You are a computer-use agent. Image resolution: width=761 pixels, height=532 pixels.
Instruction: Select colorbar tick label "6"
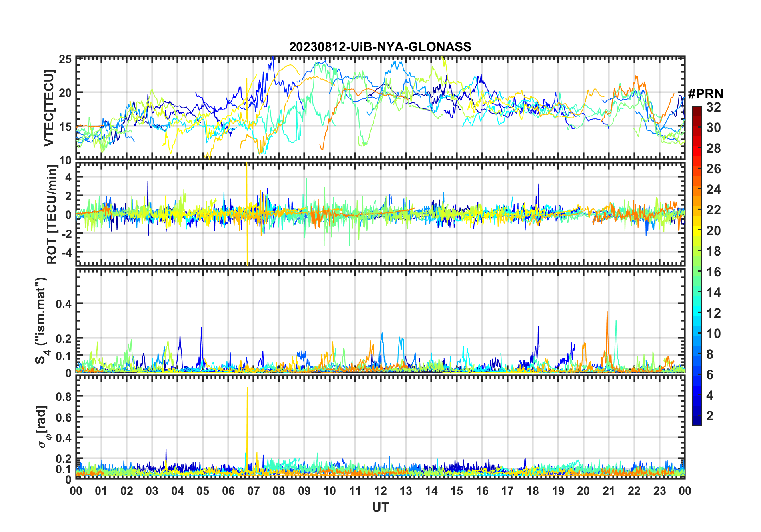[710, 375]
